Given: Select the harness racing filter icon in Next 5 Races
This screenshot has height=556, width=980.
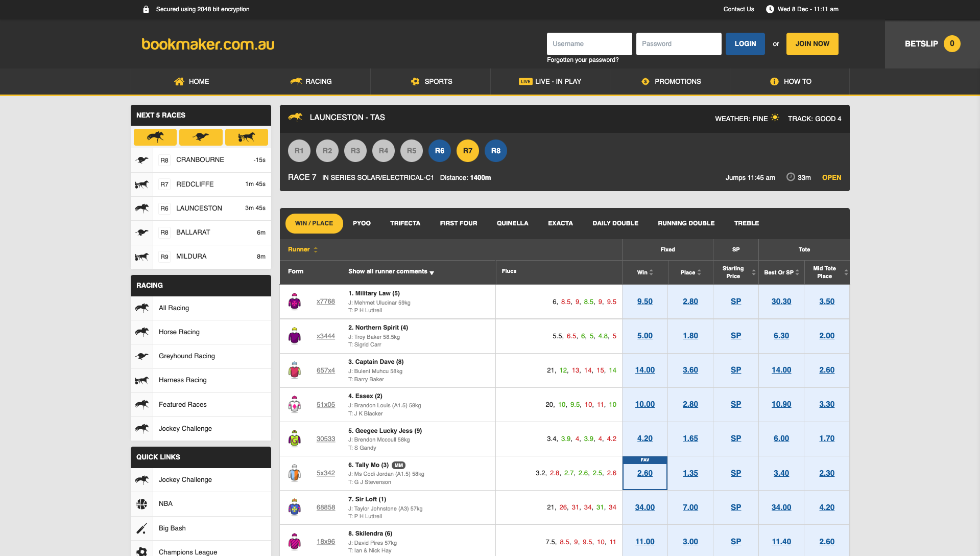Looking at the screenshot, I should [247, 137].
